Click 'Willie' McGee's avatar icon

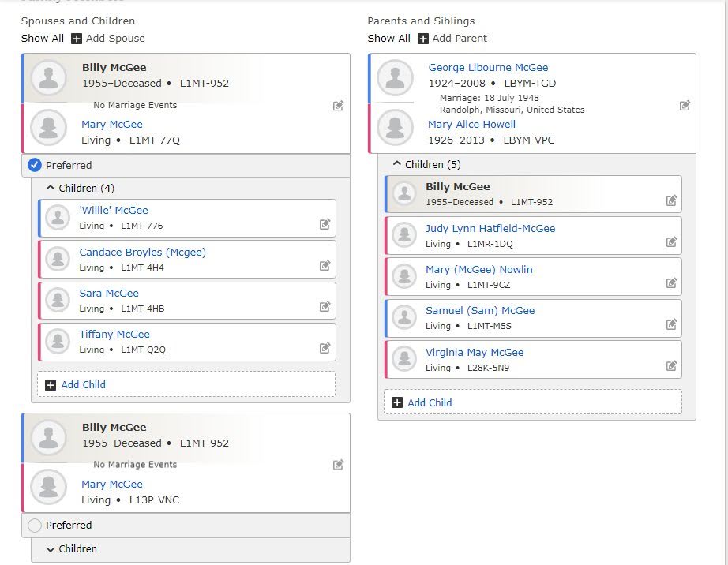coord(58,218)
